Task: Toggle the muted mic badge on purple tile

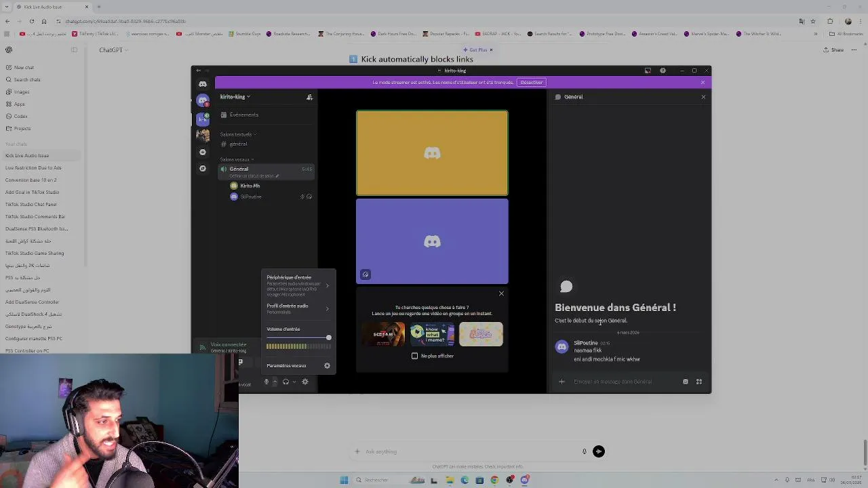Action: [x=366, y=274]
